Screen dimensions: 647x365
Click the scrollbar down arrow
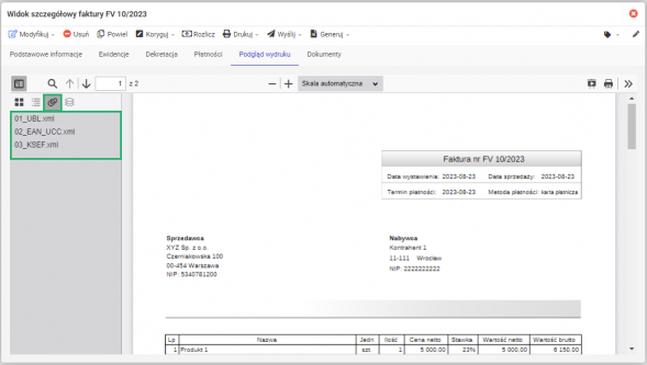631,349
